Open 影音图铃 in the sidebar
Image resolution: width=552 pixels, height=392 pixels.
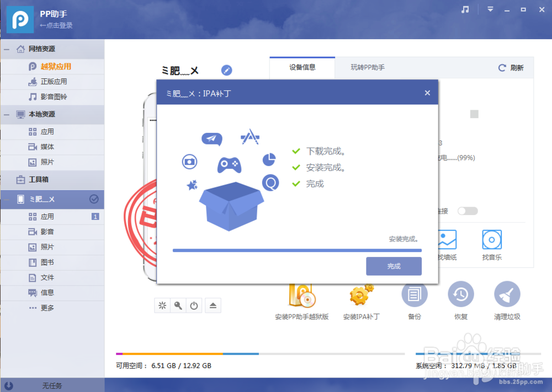(52, 96)
